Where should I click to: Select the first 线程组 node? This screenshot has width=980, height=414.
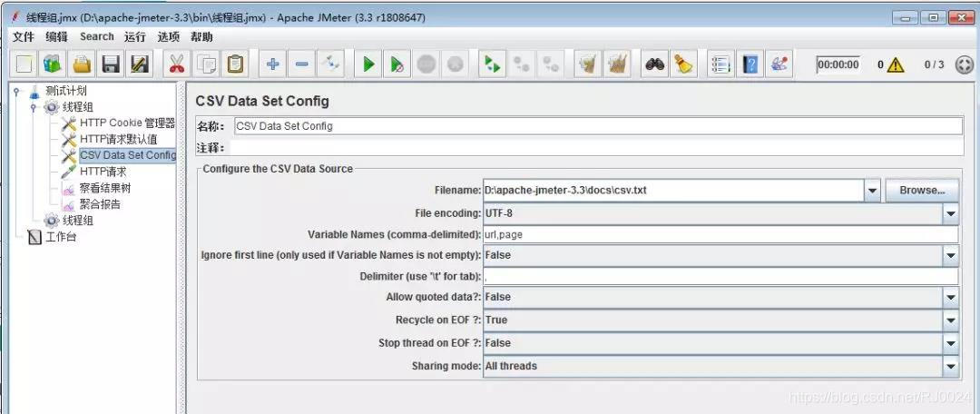(78, 107)
